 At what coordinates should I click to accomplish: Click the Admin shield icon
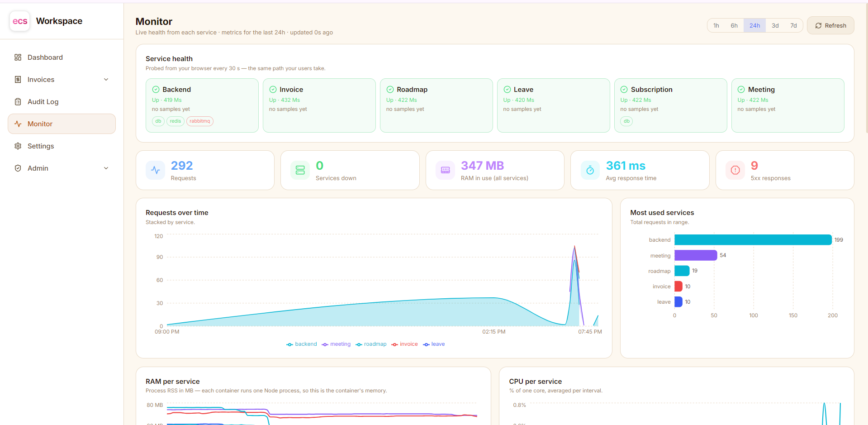tap(18, 168)
